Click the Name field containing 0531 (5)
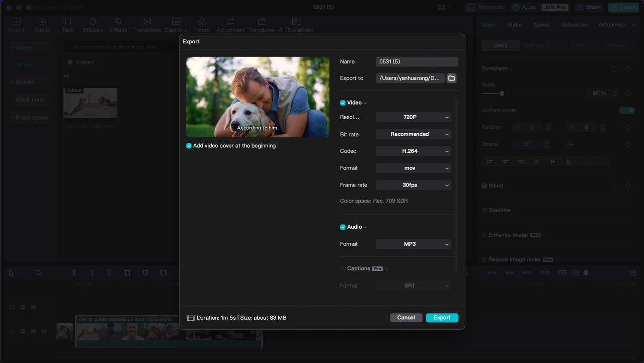The height and width of the screenshot is (363, 644). pos(417,61)
